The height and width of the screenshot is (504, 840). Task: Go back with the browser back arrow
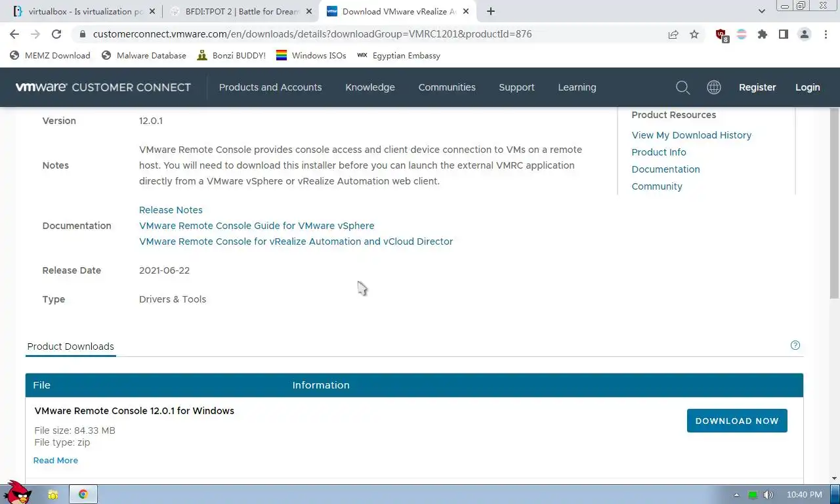click(14, 34)
